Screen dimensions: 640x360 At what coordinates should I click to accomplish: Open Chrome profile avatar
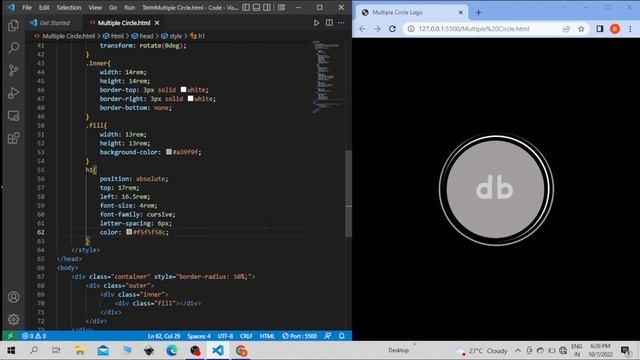pos(615,29)
